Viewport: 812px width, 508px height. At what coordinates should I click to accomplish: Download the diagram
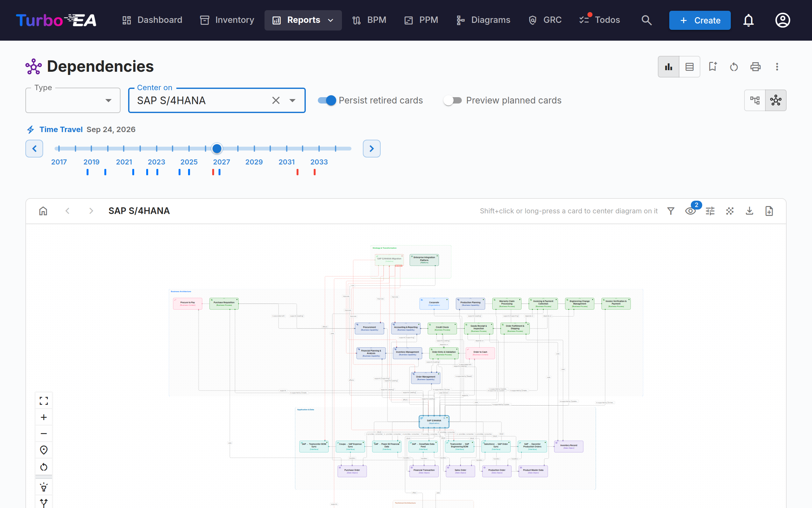(x=749, y=211)
